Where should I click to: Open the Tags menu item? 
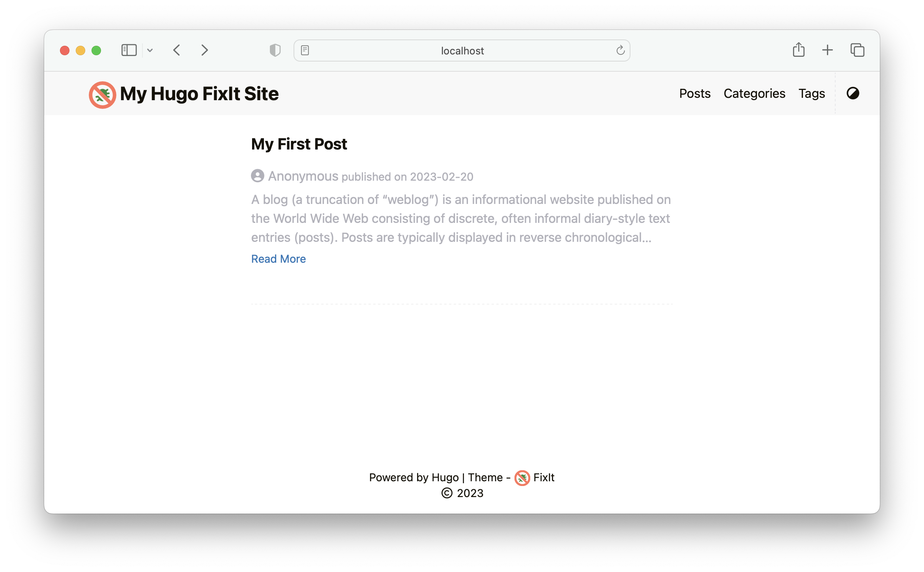click(x=812, y=93)
